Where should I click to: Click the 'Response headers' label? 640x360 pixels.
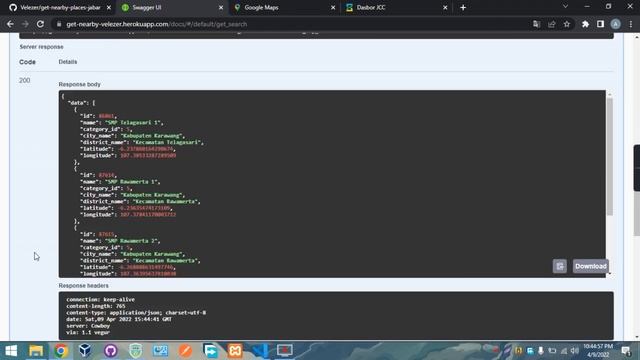pyautogui.click(x=84, y=285)
